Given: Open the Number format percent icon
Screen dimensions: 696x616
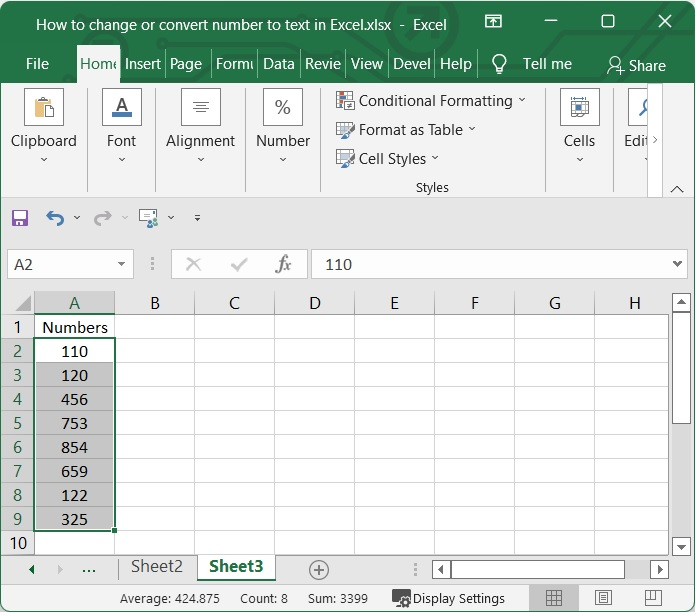Looking at the screenshot, I should point(282,108).
